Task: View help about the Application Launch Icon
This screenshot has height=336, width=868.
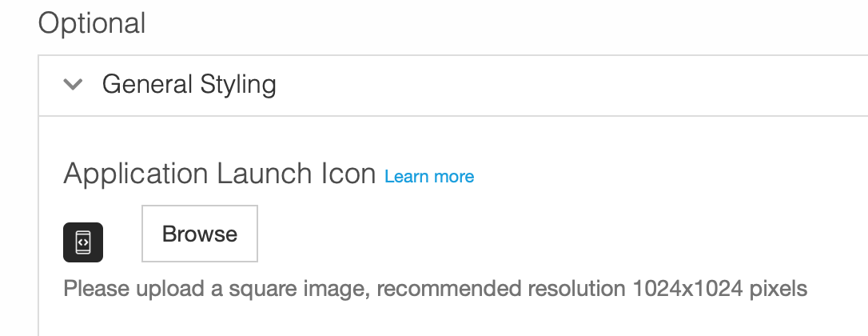Action: [x=429, y=176]
